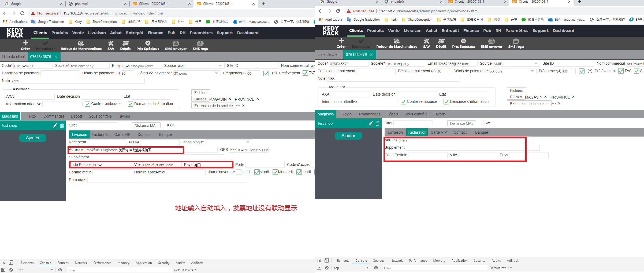This screenshot has width=644, height=273.
Task: Delete test shop via trash icon, right window
Action: [x=378, y=123]
